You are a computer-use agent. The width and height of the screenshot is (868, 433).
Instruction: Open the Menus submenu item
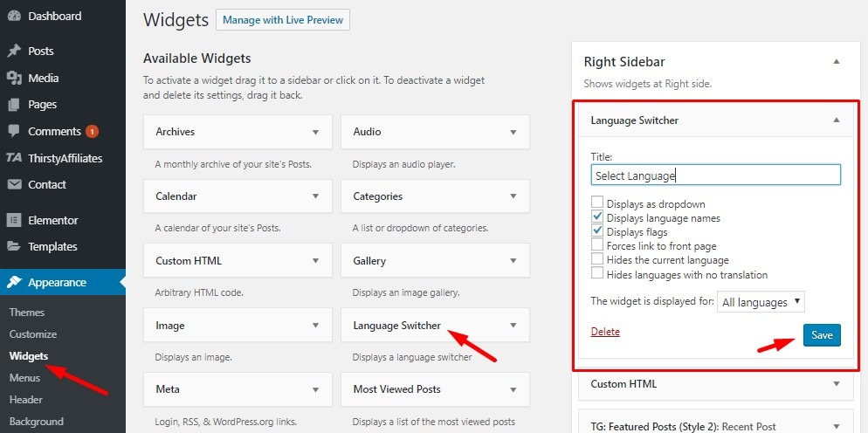coord(24,378)
